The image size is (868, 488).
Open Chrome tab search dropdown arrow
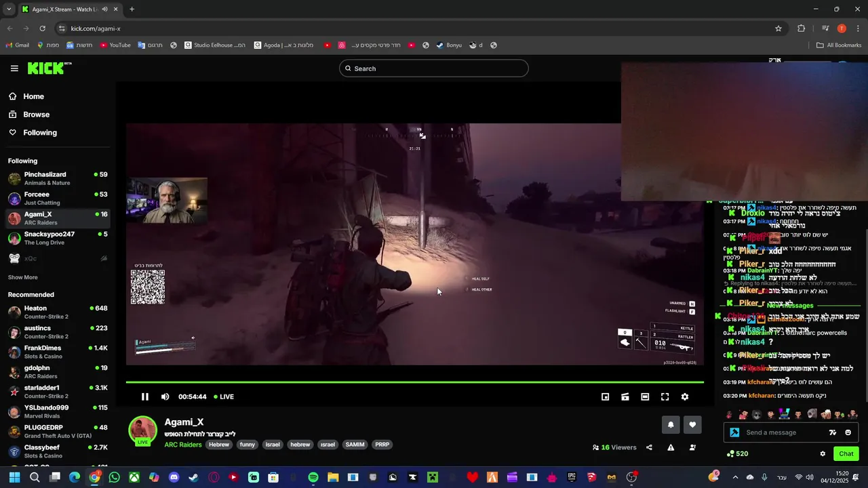pyautogui.click(x=9, y=9)
